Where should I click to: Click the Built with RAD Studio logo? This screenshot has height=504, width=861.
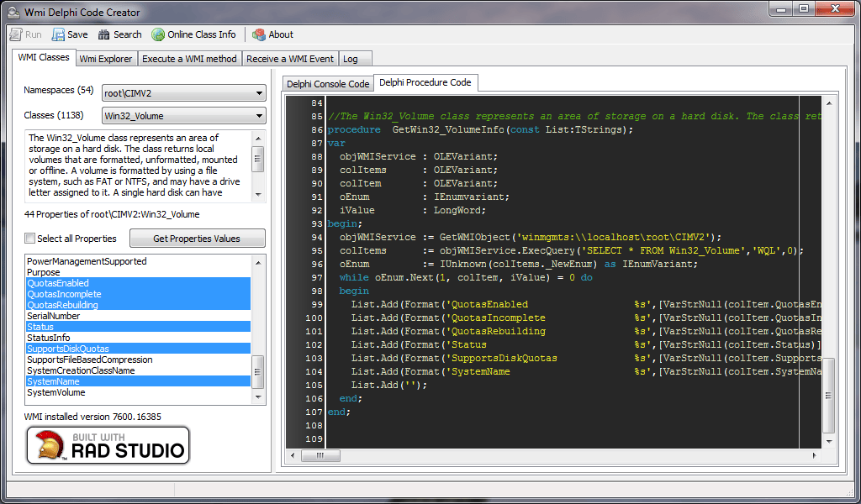(x=108, y=445)
